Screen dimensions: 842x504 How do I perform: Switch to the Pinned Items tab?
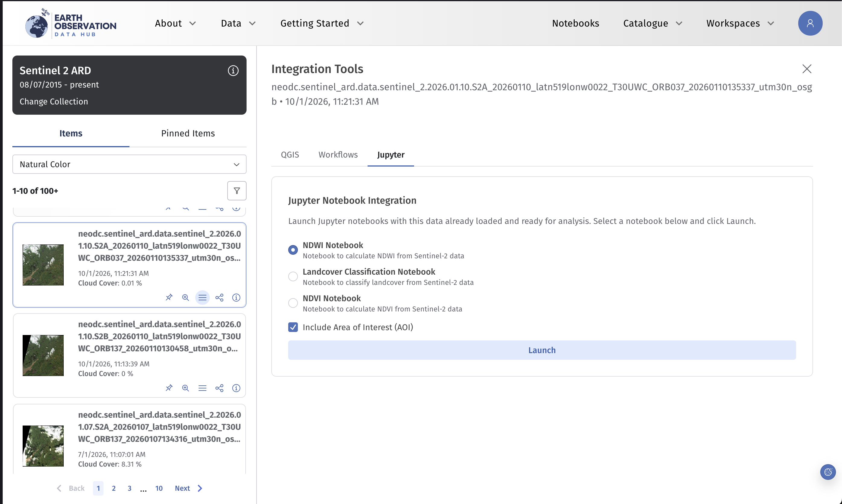pyautogui.click(x=188, y=133)
